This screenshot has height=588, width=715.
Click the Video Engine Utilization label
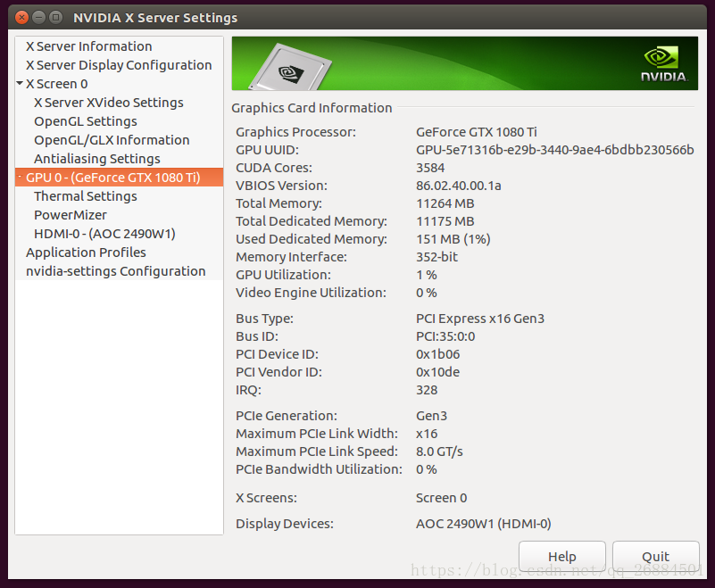tap(311, 293)
